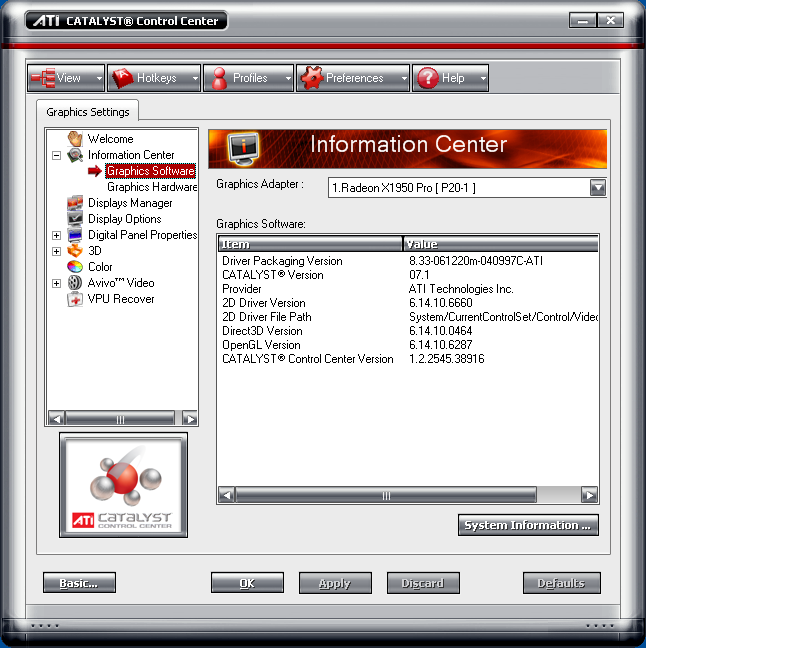Open the Hotkeys menu
The width and height of the screenshot is (800, 648).
[154, 78]
